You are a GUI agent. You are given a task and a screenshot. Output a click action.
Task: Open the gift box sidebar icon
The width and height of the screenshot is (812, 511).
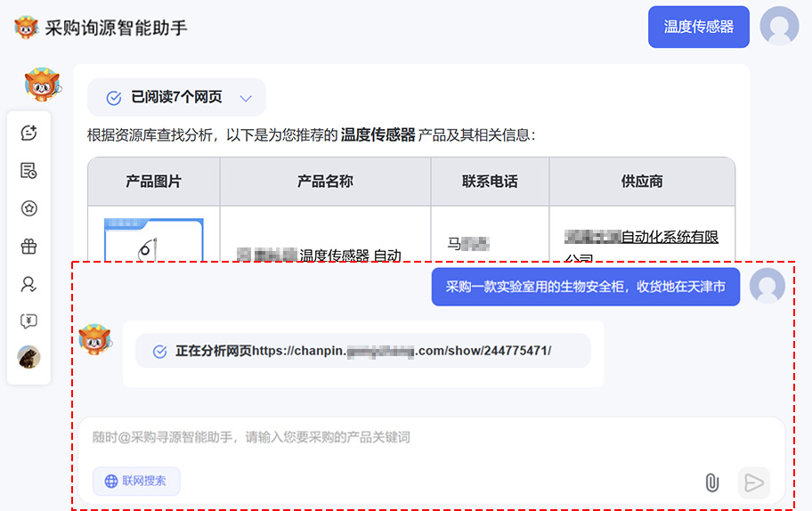(28, 247)
